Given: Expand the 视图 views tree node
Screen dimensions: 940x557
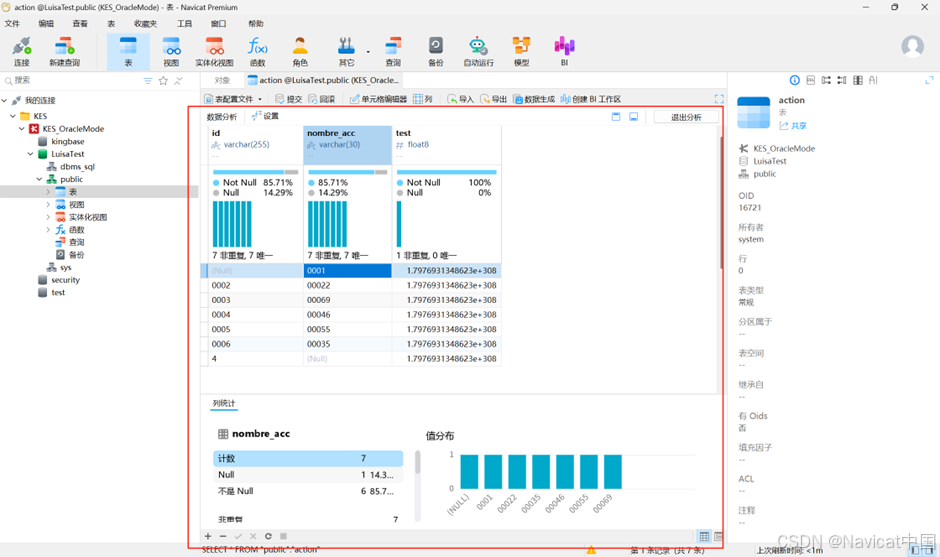Looking at the screenshot, I should point(49,204).
